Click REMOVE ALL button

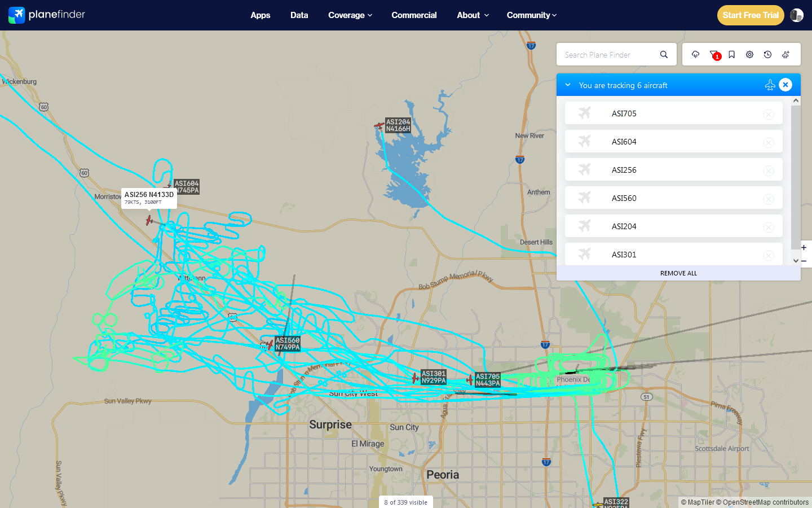(678, 273)
